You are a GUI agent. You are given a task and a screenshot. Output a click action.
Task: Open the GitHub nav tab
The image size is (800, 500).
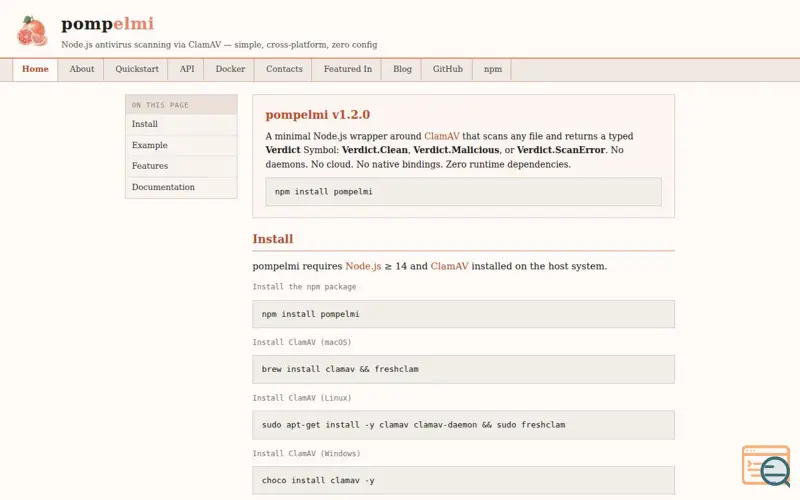pyautogui.click(x=447, y=69)
